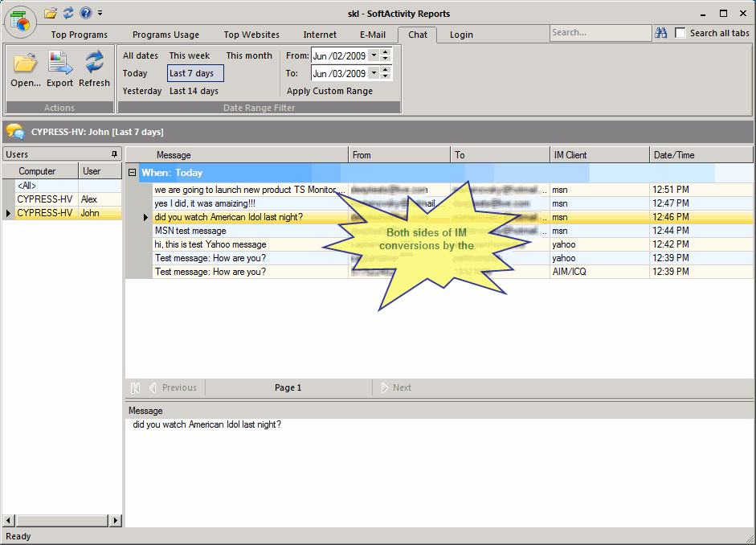The width and height of the screenshot is (756, 545).
Task: Click the open folder quick-access icon
Action: 51,13
